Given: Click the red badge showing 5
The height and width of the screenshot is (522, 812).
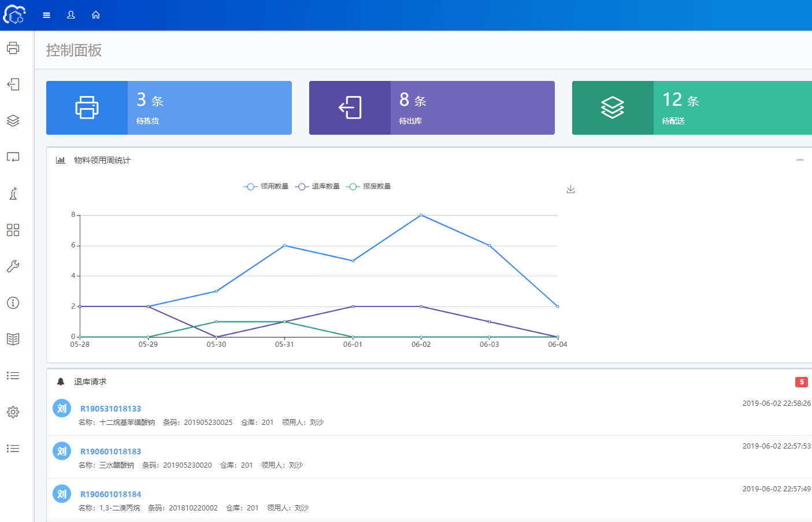Looking at the screenshot, I should coord(802,382).
